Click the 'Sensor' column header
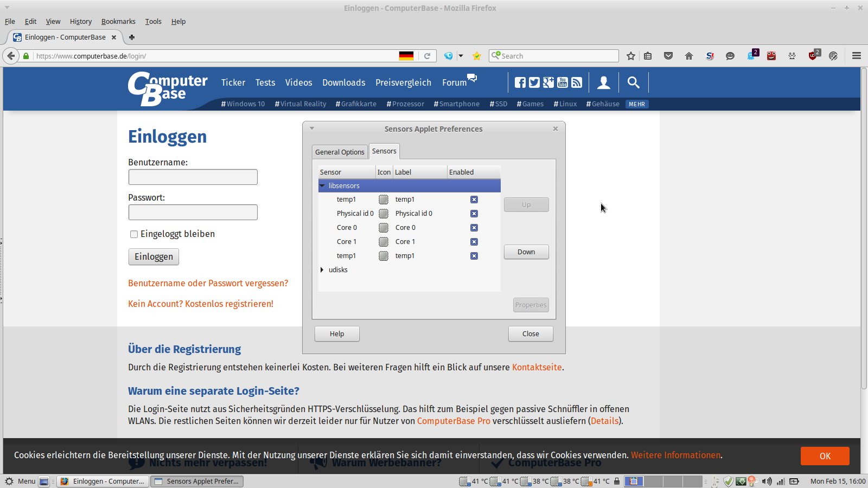This screenshot has width=868, height=488. pos(347,172)
